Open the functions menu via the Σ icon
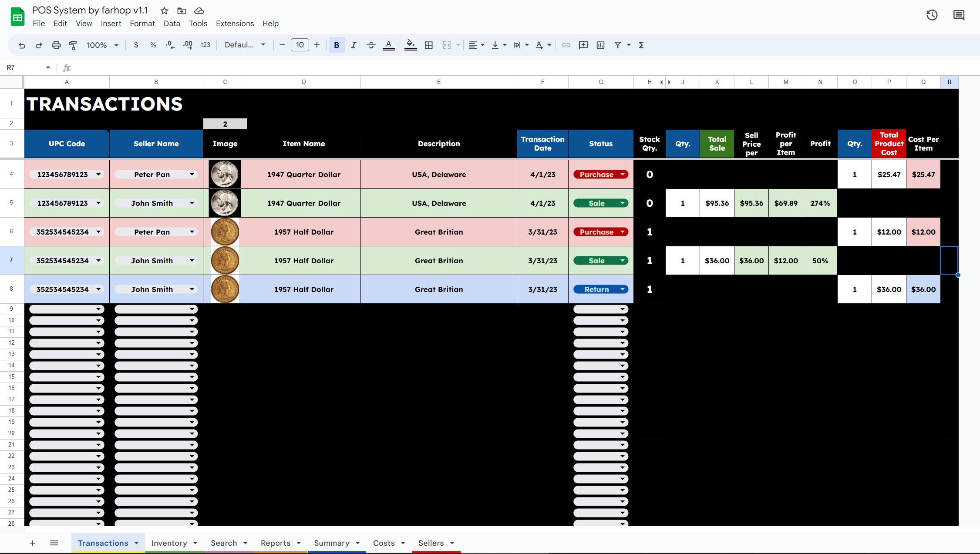The image size is (980, 554). click(x=641, y=45)
